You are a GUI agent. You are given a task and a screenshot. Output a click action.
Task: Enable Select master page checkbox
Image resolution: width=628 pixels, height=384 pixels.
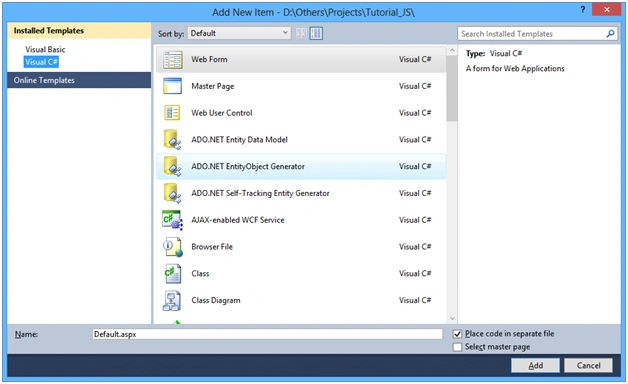click(457, 347)
